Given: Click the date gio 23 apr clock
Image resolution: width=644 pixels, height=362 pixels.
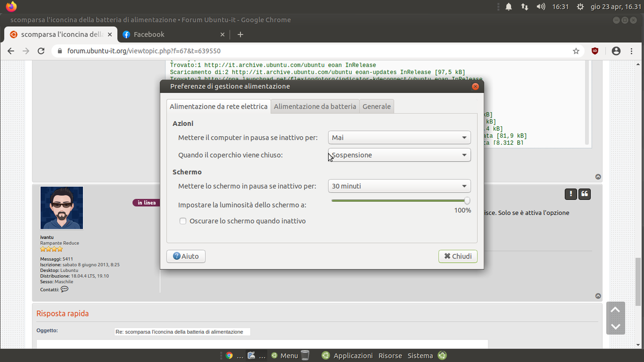Looking at the screenshot, I should (x=617, y=7).
